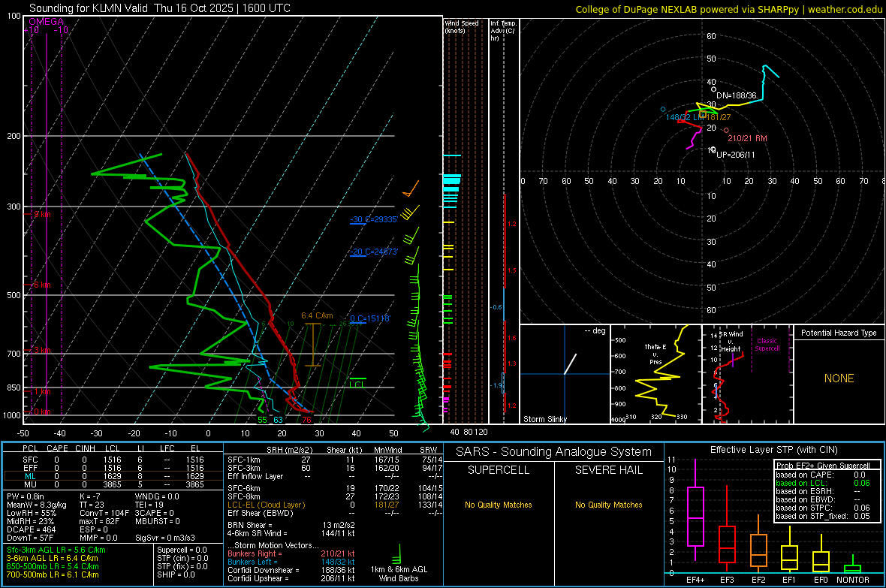
Task: Click the 'Inf. Temp. Adv.' panel header
Action: [503, 31]
